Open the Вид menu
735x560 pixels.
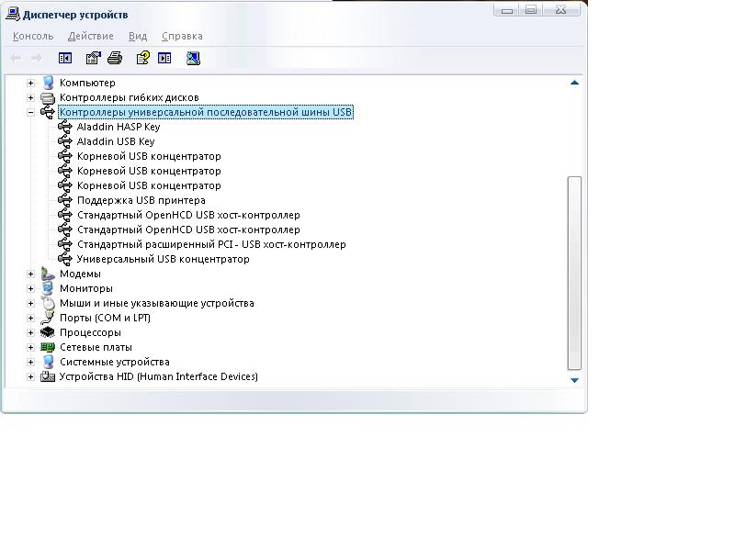coord(137,36)
